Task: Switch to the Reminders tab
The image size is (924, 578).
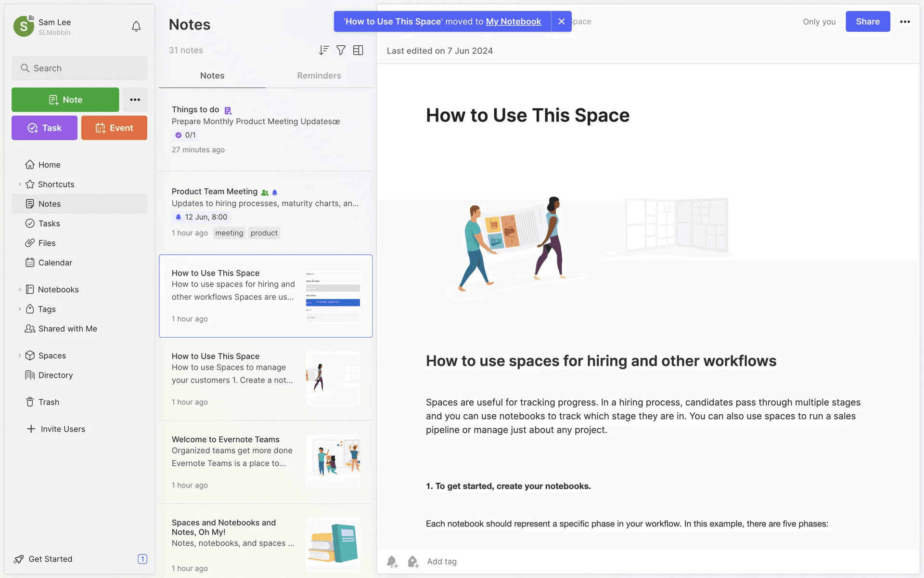Action: point(319,76)
